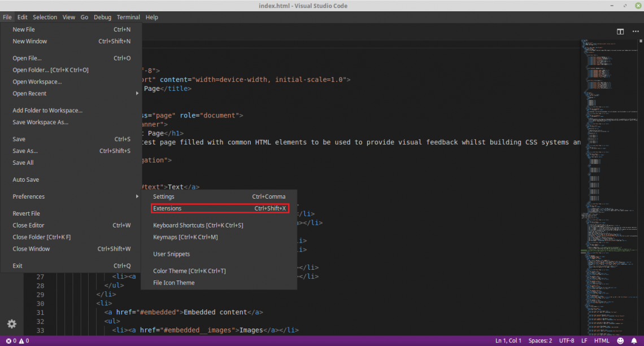Viewport: 644px width, 346px height.
Task: Open notifications via the bell icon
Action: tap(634, 340)
